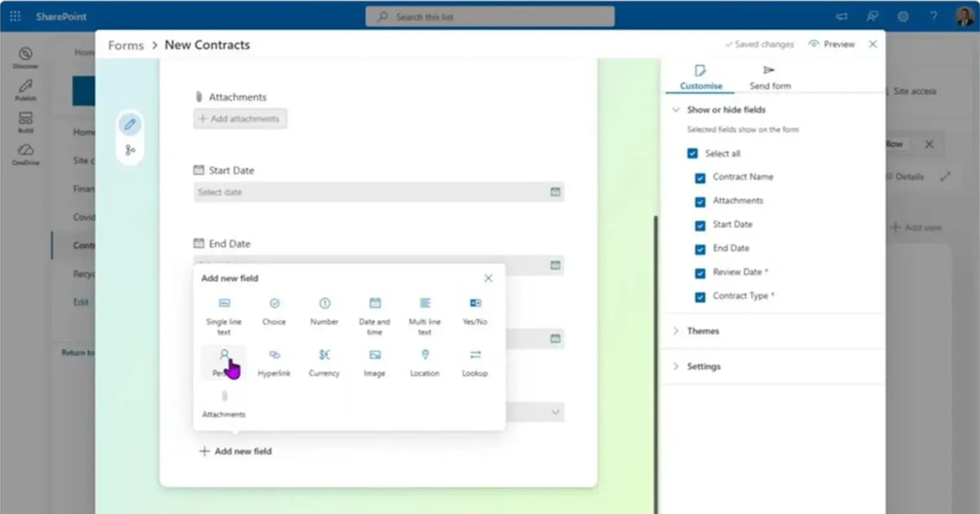Add a Yes/No field
Viewport: 980px width, 514px height.
475,312
